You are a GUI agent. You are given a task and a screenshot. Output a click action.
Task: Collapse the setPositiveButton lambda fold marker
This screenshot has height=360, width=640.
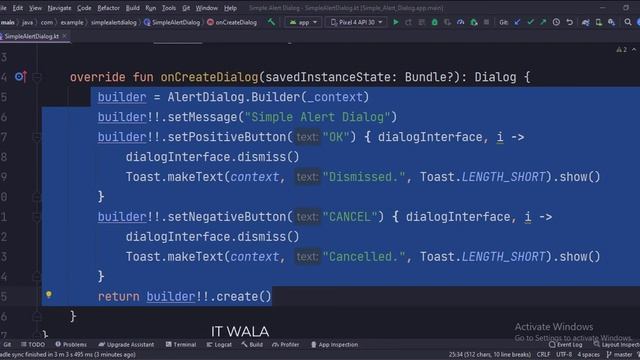pyautogui.click(x=37, y=137)
